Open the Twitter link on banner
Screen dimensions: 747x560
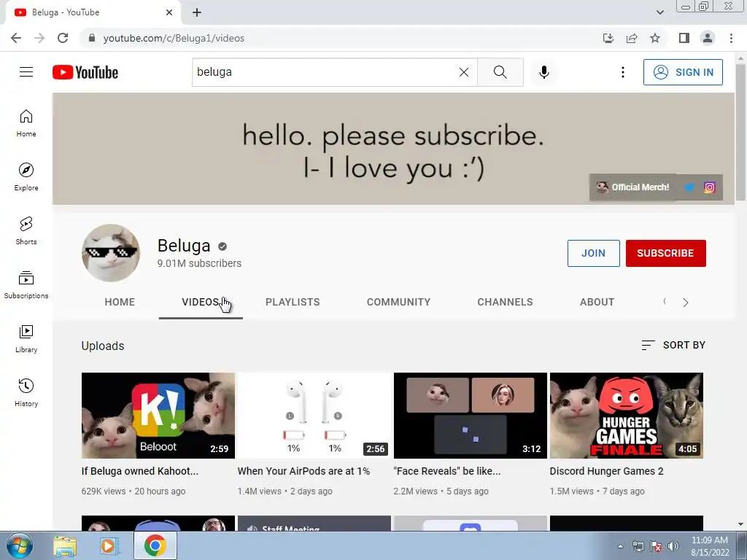689,187
